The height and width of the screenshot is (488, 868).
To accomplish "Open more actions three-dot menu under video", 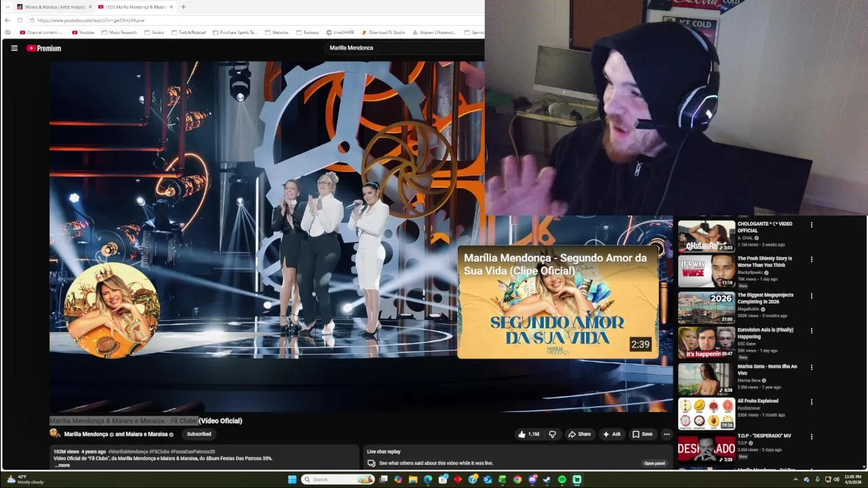I will pos(667,434).
